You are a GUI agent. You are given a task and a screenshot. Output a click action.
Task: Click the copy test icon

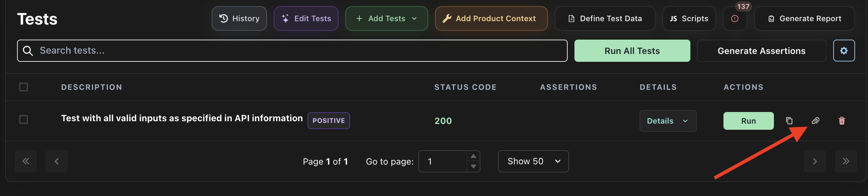[789, 121]
